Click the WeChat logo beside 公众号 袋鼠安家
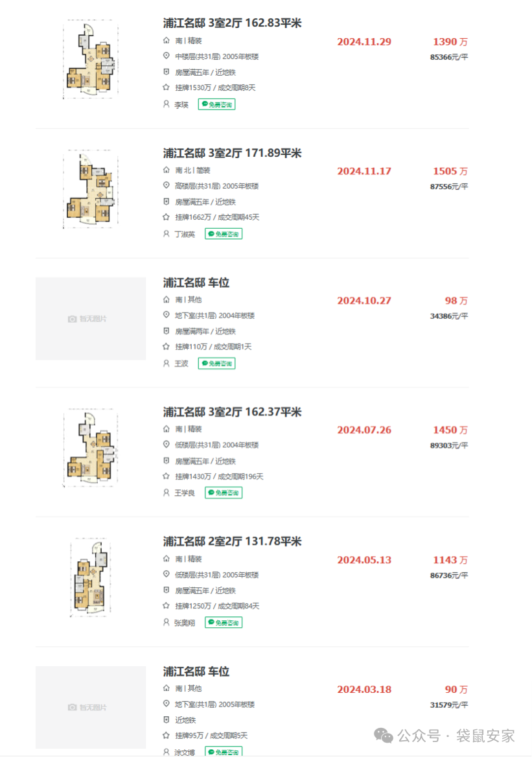The width and height of the screenshot is (532, 757). click(385, 736)
